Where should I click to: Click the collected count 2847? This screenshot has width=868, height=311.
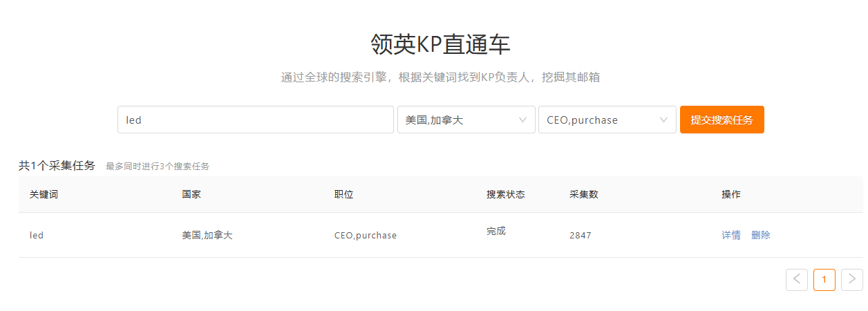(581, 235)
